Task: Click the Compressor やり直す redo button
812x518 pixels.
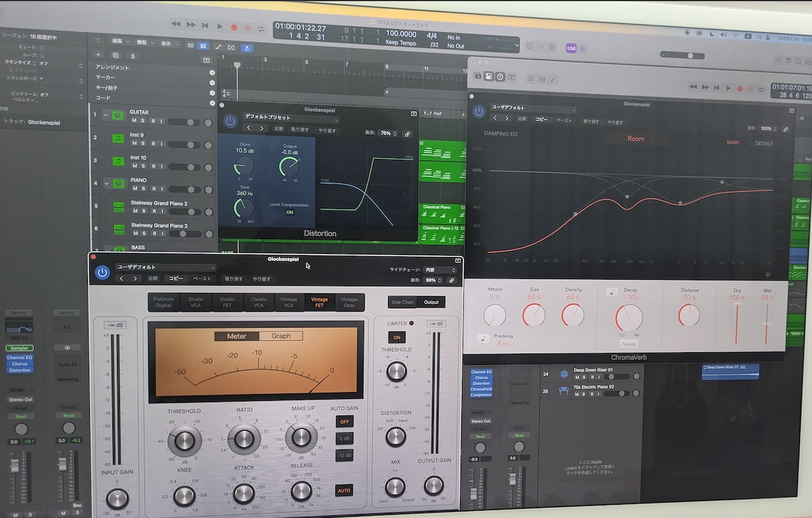Action: (262, 279)
